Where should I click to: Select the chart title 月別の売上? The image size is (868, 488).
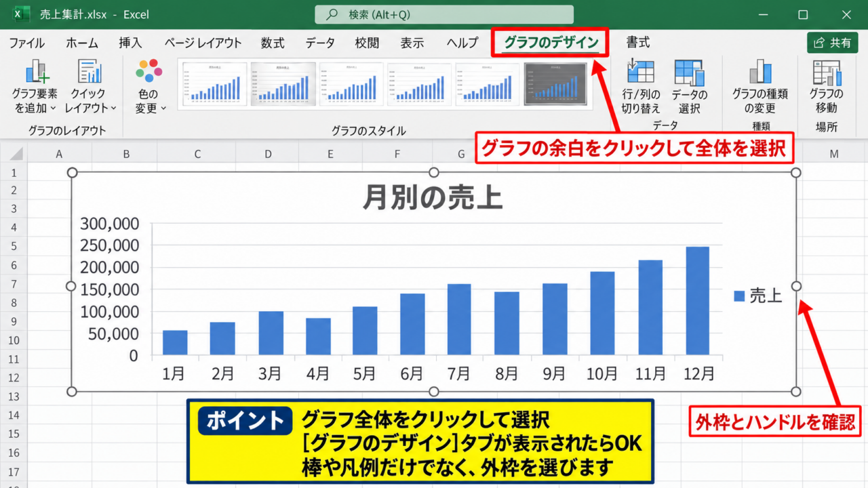coord(433,197)
